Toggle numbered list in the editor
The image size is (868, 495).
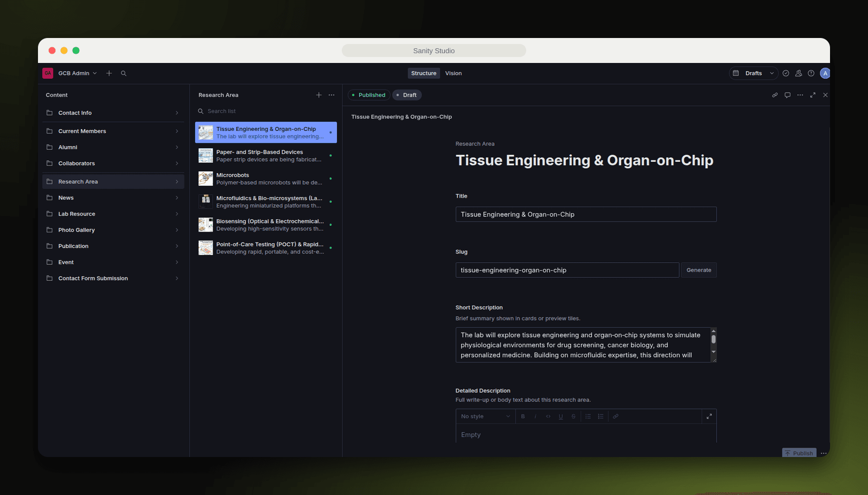click(x=601, y=416)
